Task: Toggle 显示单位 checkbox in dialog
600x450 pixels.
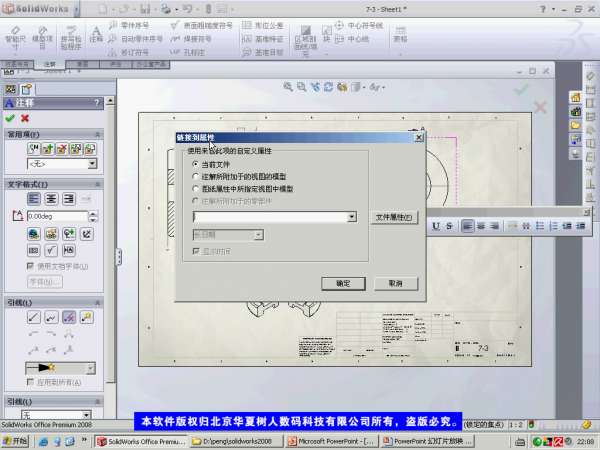Action: tap(196, 251)
